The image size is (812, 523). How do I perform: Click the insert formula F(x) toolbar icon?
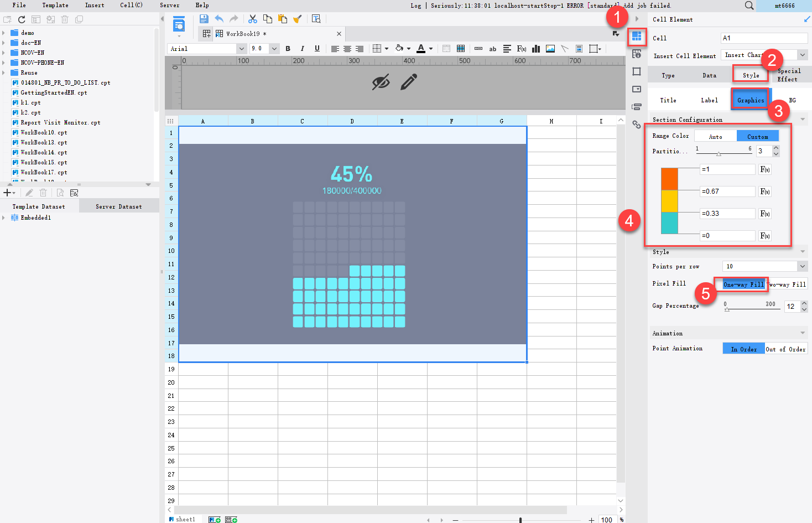click(521, 49)
